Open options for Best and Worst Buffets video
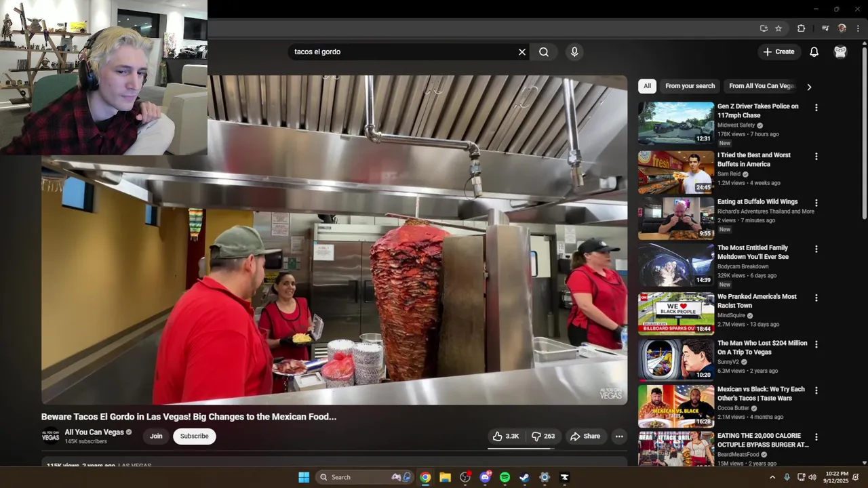This screenshot has width=868, height=488. pos(816,157)
